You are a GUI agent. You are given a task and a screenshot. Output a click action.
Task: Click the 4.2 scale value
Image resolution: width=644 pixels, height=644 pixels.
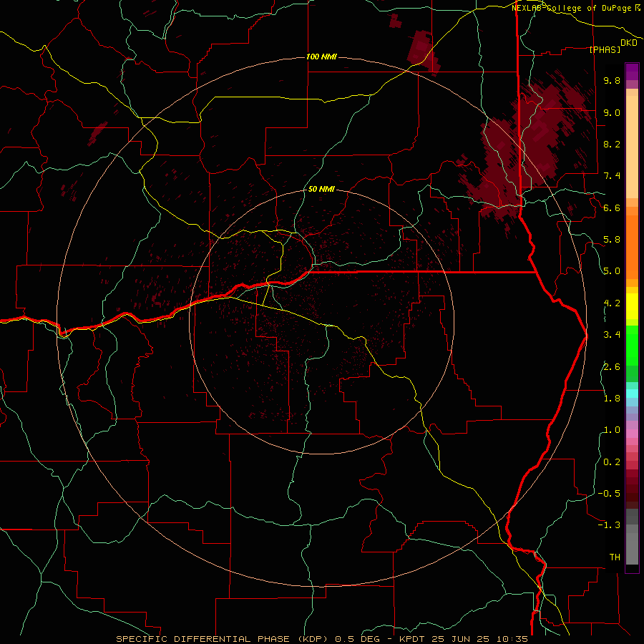pyautogui.click(x=612, y=303)
